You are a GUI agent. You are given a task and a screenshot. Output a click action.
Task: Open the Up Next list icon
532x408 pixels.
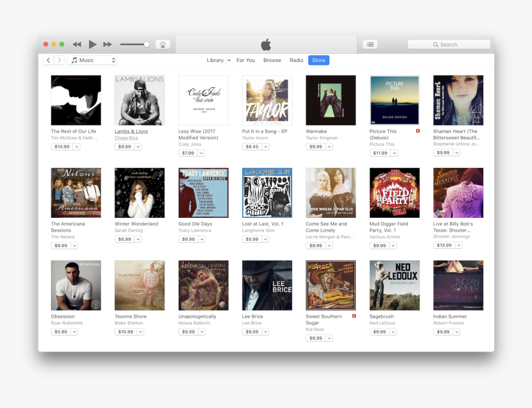[x=369, y=44]
